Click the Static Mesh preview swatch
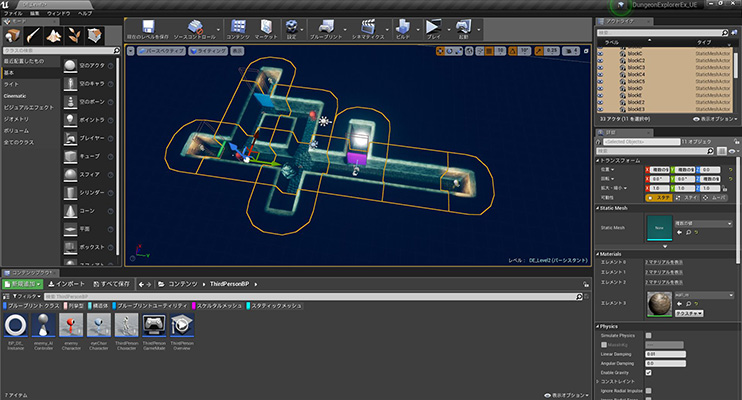This screenshot has height=400, width=742. 659,228
